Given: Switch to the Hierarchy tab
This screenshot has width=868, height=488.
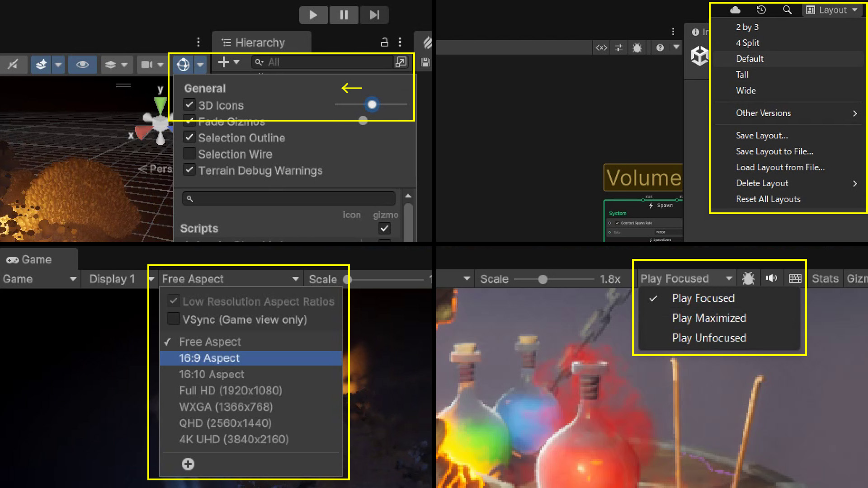Looking at the screenshot, I should (x=261, y=42).
